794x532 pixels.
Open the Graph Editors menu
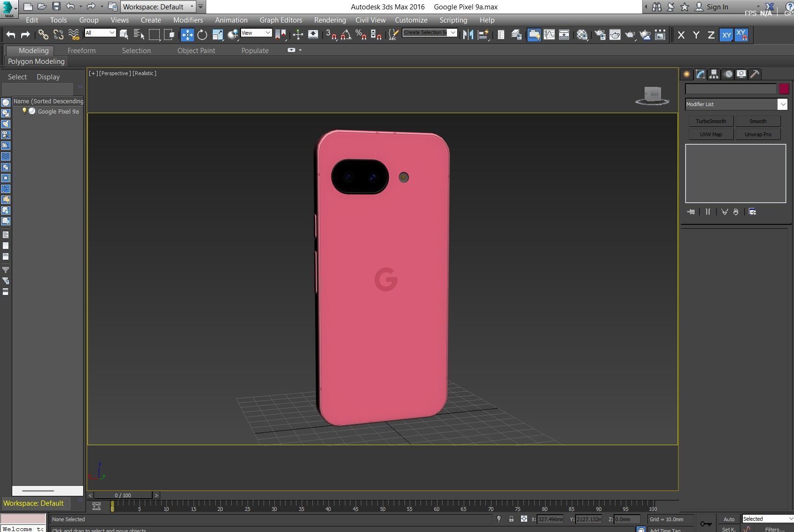point(281,20)
